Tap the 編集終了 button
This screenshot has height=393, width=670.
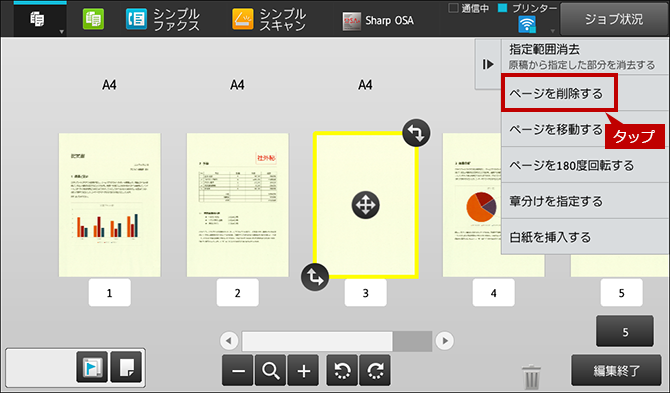(616, 370)
